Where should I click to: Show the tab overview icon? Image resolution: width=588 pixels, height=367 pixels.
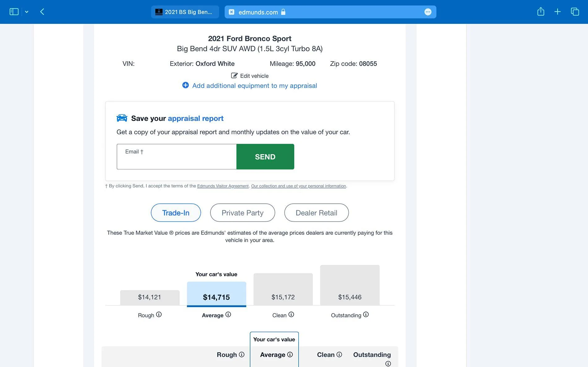[x=575, y=12]
